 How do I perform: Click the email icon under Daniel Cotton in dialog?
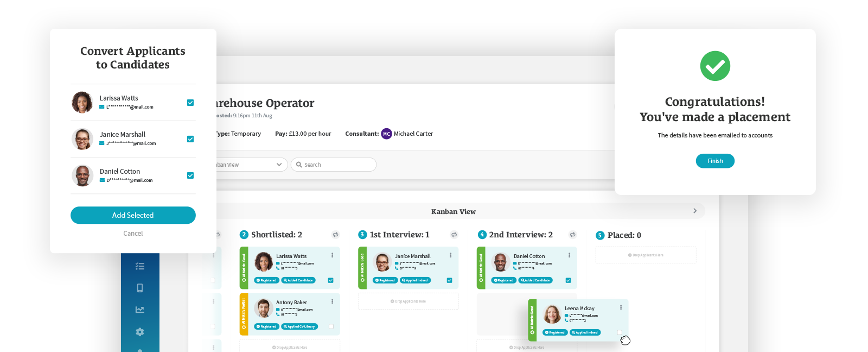(102, 180)
